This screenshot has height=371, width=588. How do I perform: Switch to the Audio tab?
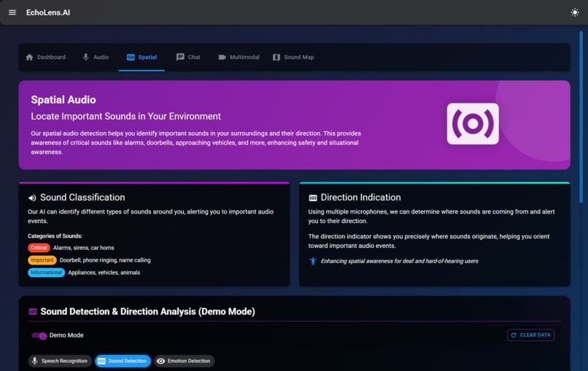[96, 57]
